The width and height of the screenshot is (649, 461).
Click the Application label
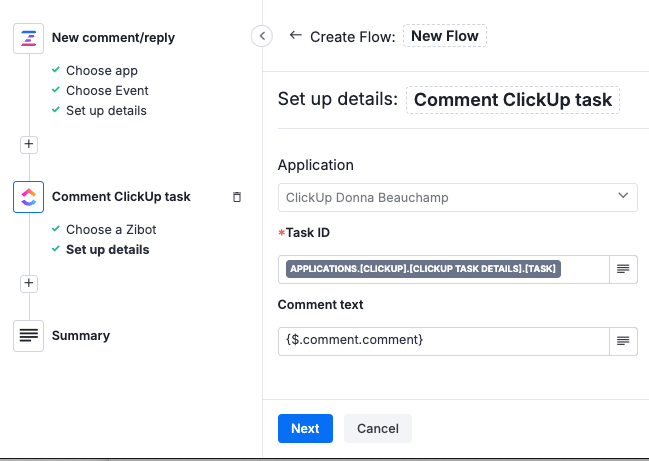(316, 165)
